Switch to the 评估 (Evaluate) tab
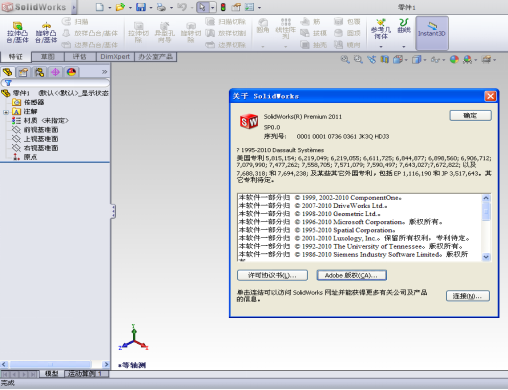The height and width of the screenshot is (390, 508). tap(80, 57)
